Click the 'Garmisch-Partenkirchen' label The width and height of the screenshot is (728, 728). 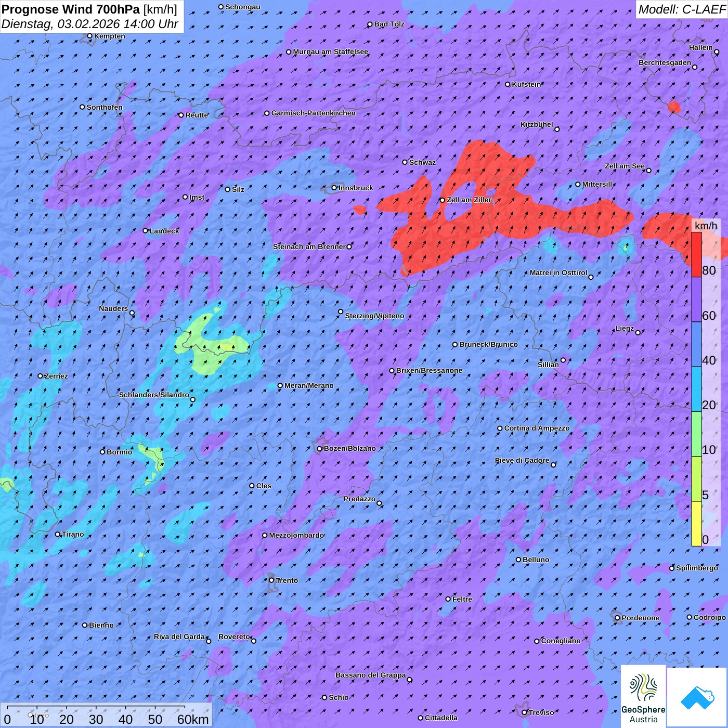pos(314,113)
